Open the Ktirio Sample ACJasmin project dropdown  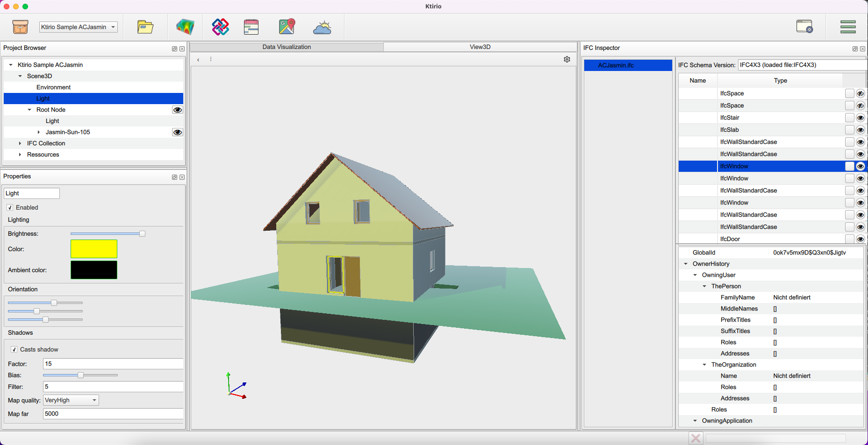(x=78, y=27)
